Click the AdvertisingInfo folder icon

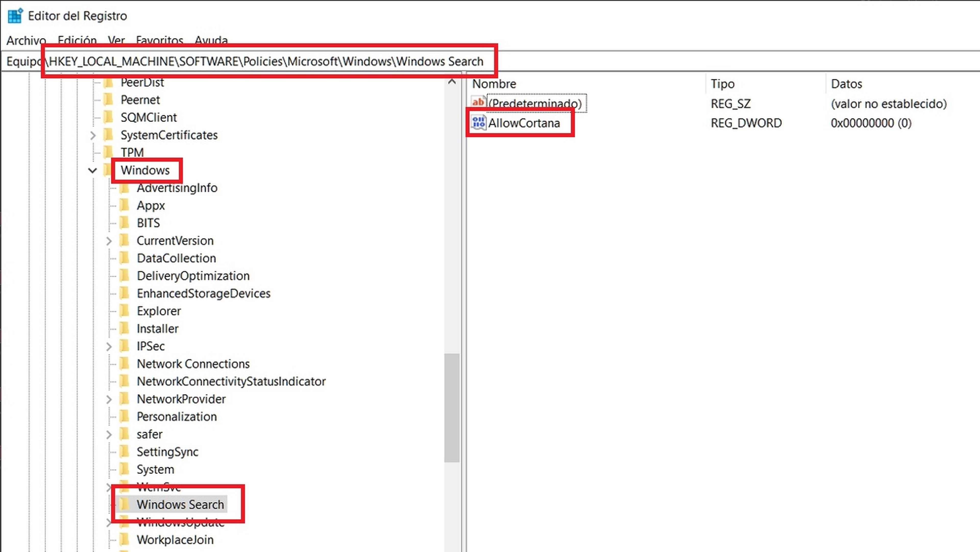(124, 188)
